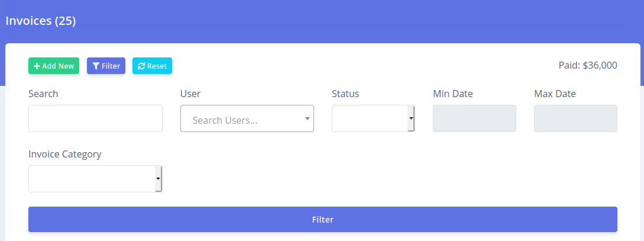Click the refresh arrows icon on Reset
The image size is (644, 241).
tap(141, 66)
